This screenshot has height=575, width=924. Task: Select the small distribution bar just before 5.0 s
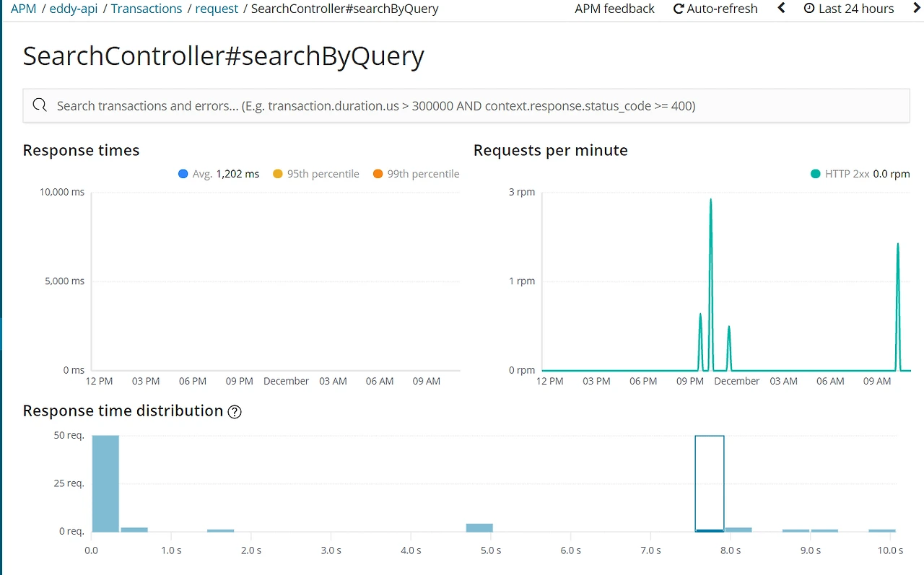point(479,528)
